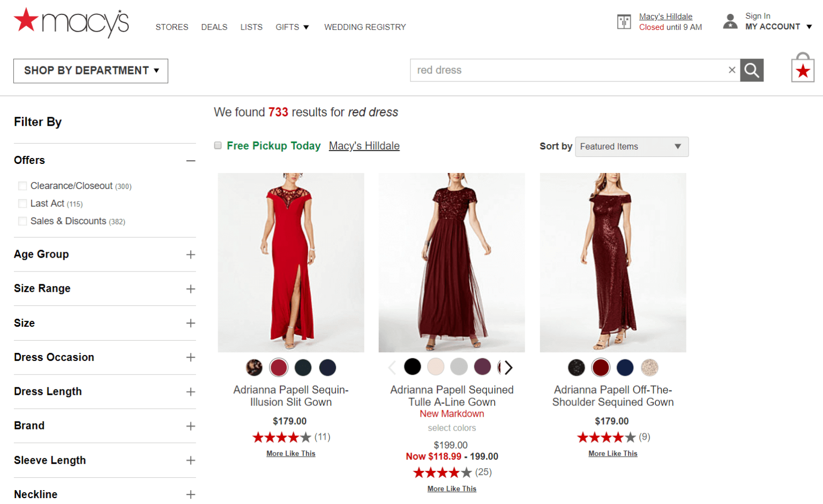Click the search magnifying glass icon
This screenshot has width=823, height=504.
coord(751,70)
